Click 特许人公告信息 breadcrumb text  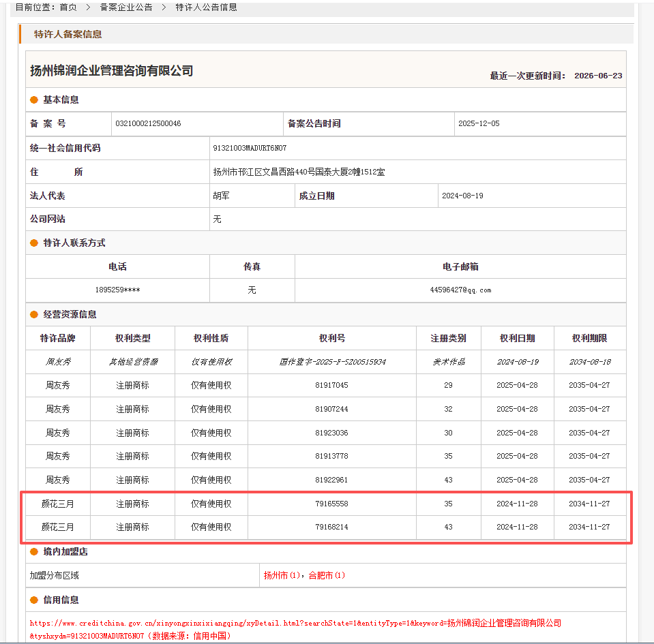click(x=206, y=7)
